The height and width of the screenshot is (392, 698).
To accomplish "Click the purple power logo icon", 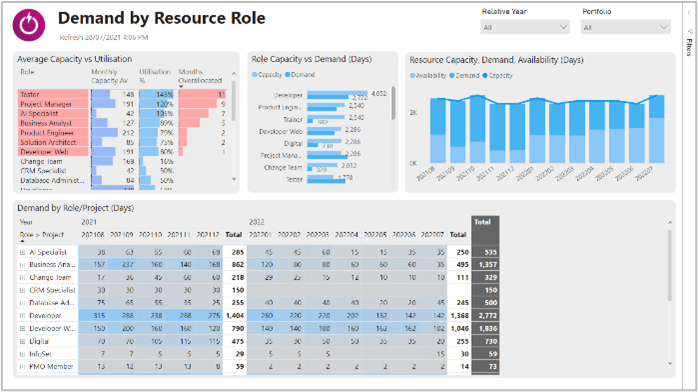I will pyautogui.click(x=29, y=25).
